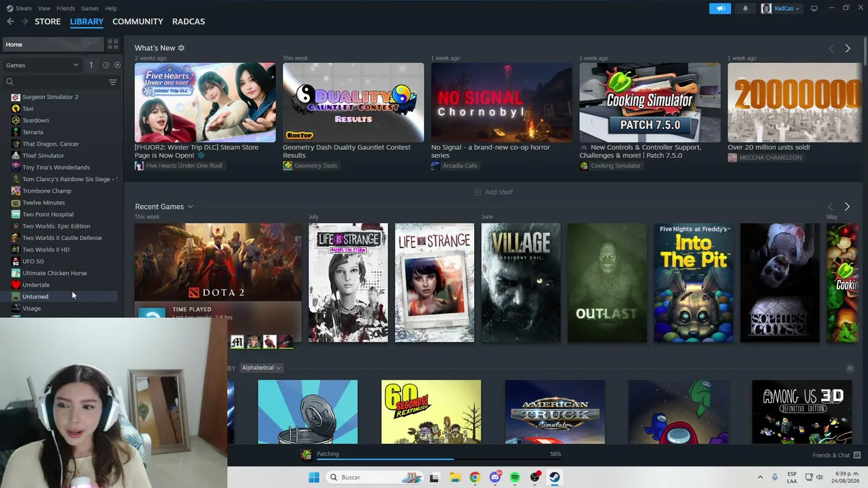The width and height of the screenshot is (868, 488).
Task: Open Friends & Chat icon
Action: [857, 455]
